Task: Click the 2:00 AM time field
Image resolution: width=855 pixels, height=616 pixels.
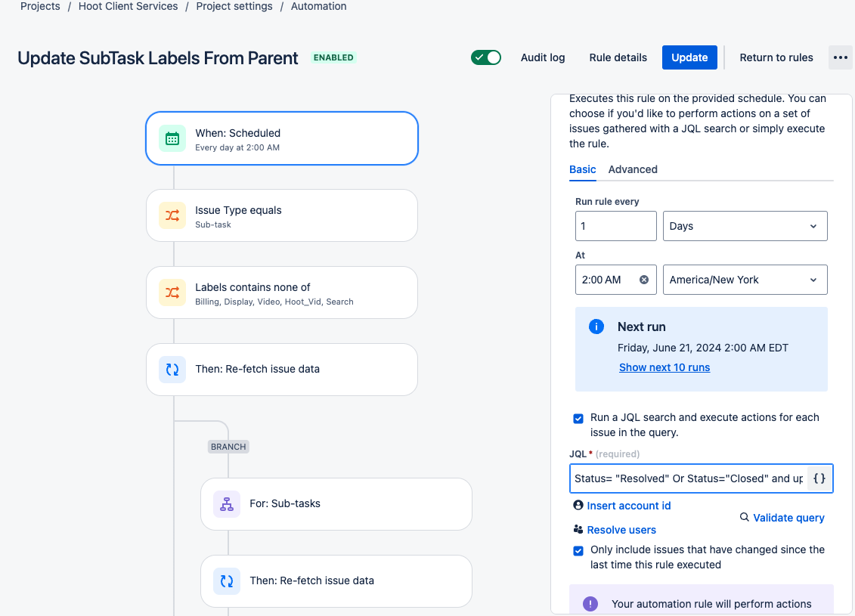Action: pos(615,280)
